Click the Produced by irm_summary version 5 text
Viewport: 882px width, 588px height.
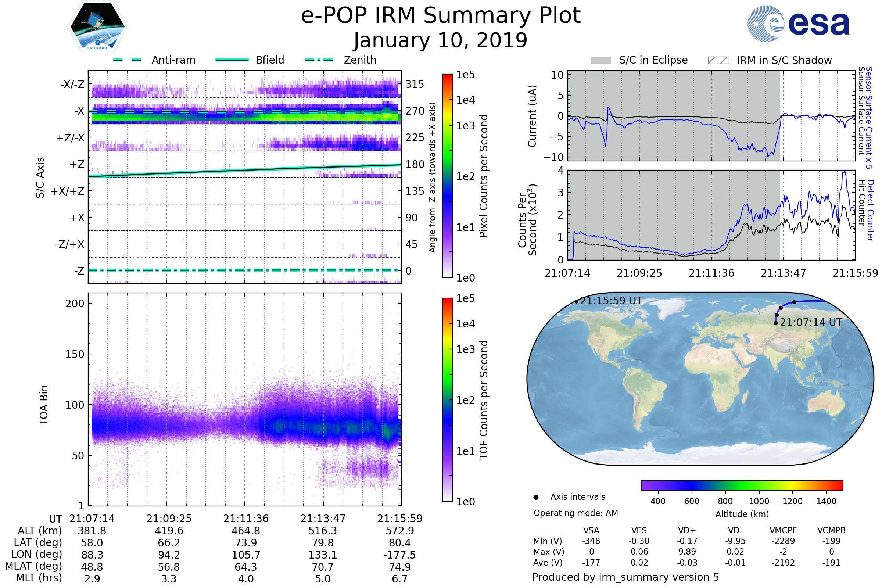625,577
